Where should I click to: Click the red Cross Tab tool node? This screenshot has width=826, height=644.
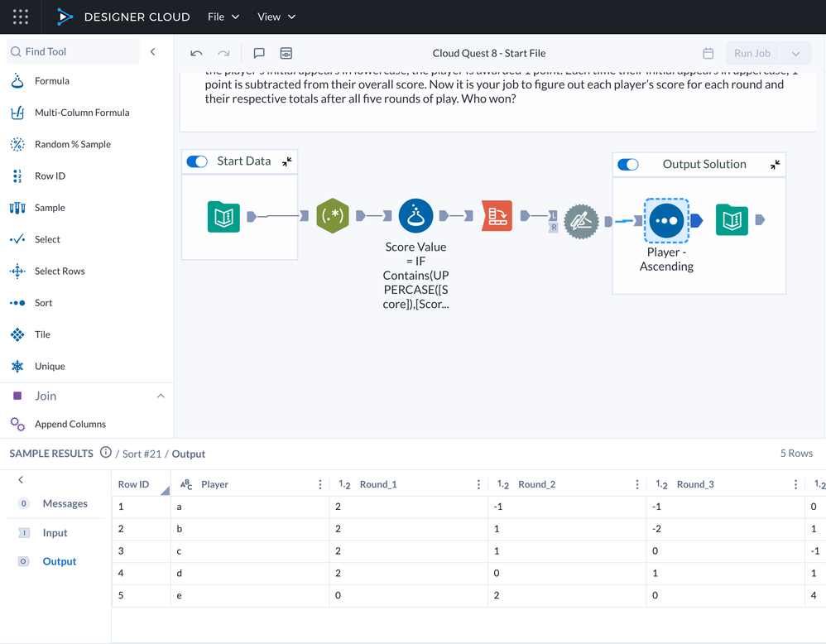coord(497,216)
